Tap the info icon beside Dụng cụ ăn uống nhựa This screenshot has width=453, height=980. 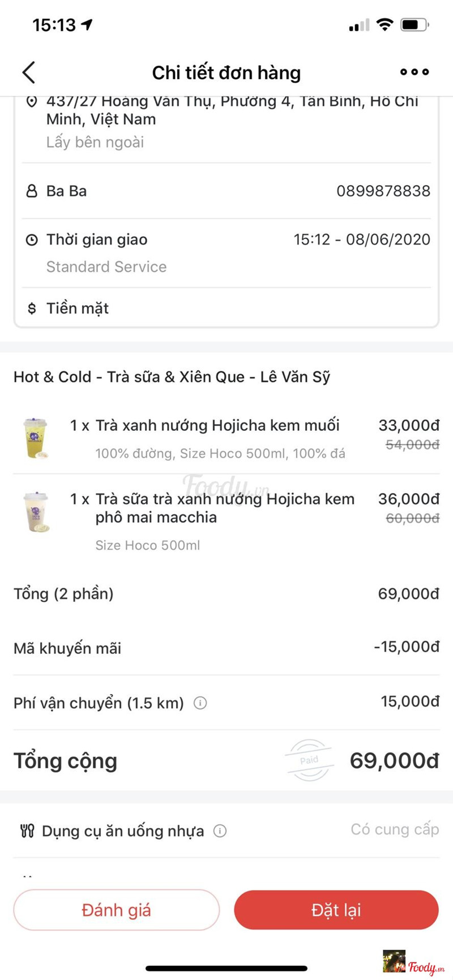tap(220, 831)
